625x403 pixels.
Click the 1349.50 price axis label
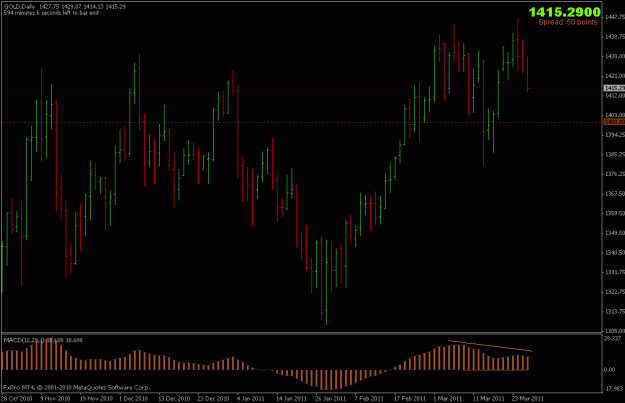(x=615, y=233)
